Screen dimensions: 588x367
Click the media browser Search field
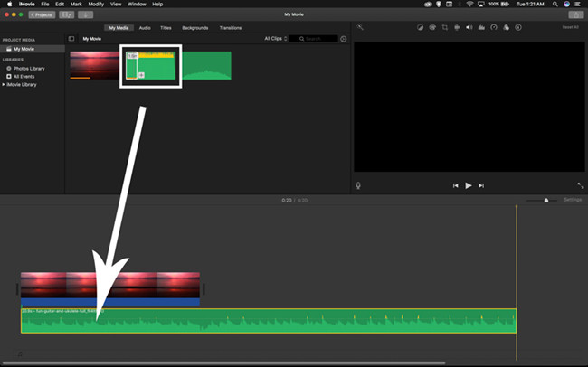tap(314, 39)
